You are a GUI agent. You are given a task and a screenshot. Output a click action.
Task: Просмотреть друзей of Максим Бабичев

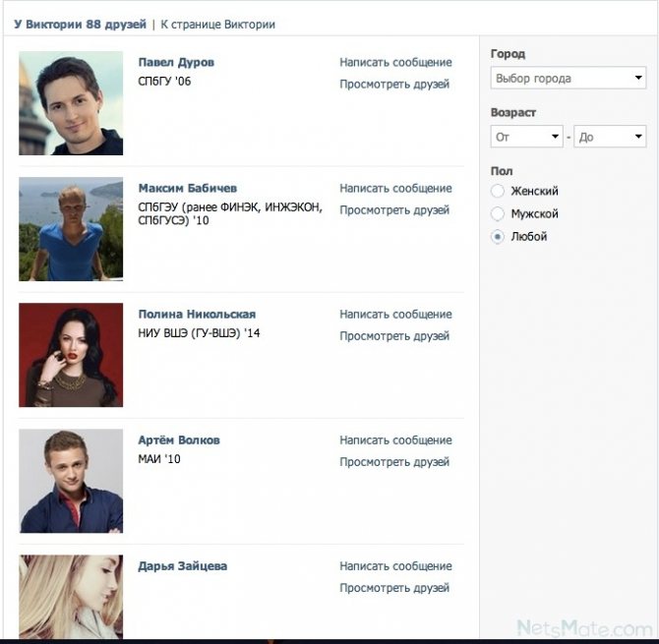tap(394, 210)
